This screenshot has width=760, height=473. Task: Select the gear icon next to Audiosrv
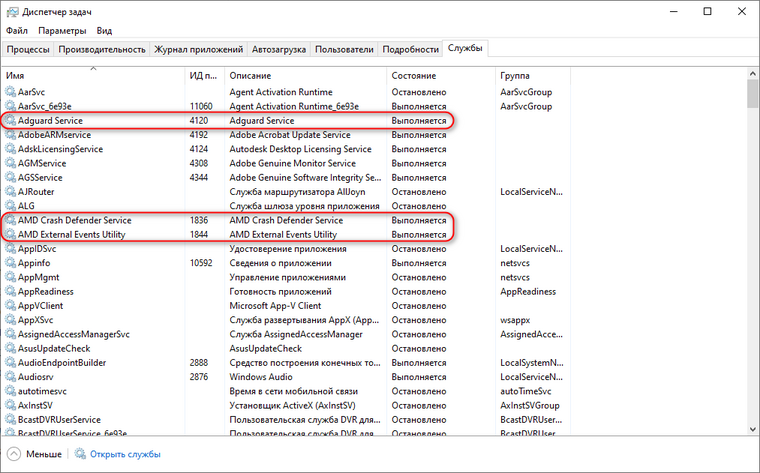click(x=10, y=377)
